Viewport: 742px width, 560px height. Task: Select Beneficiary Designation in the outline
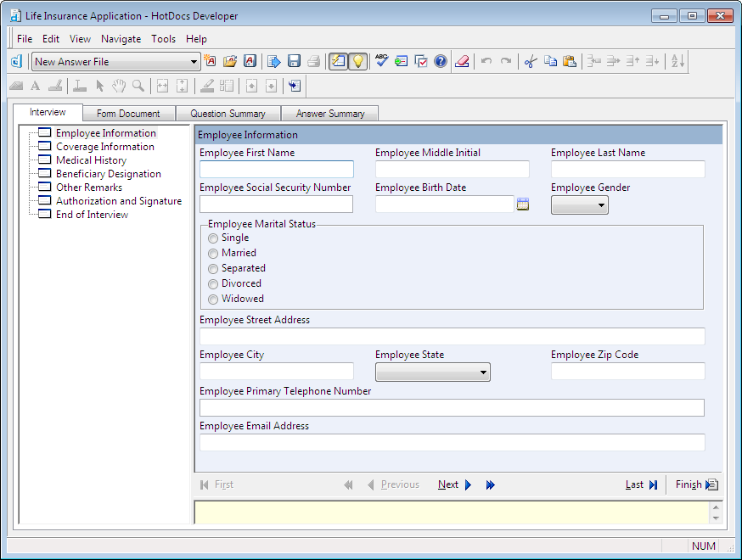tap(109, 174)
